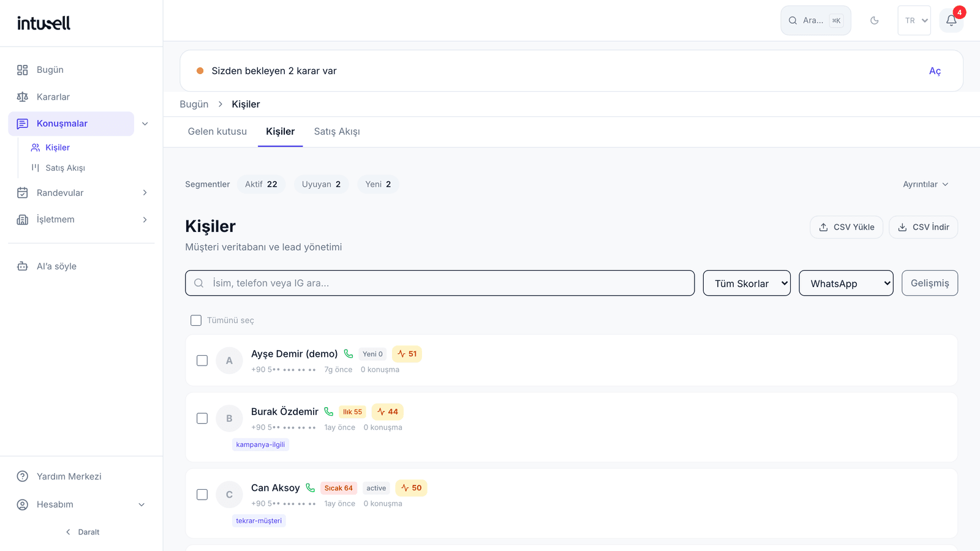Select Burak Özdemir's row checkbox
Viewport: 980px width, 551px height.
(202, 419)
